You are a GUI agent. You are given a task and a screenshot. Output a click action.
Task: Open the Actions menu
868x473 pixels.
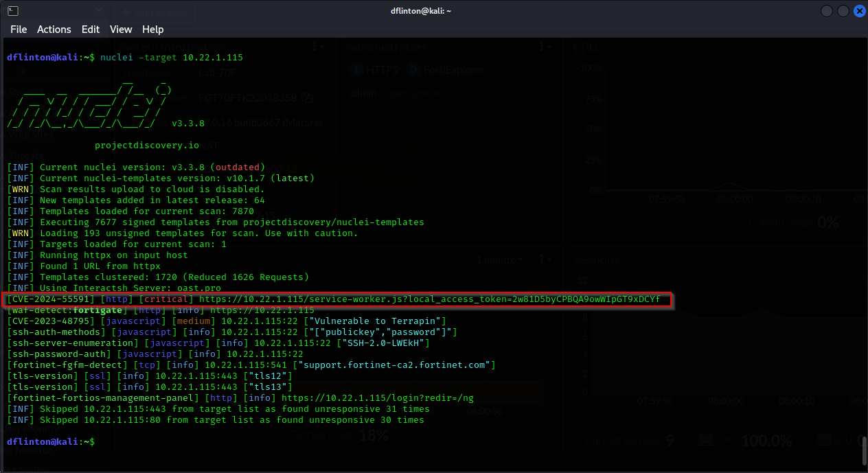[54, 30]
